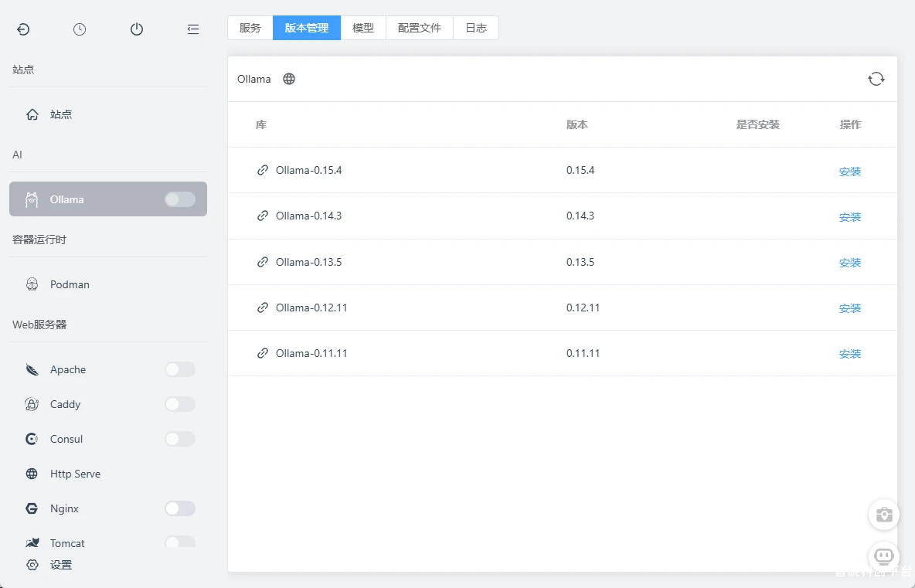Viewport: 915px width, 588px height.
Task: Open the 配置文件 tab
Action: tap(420, 28)
